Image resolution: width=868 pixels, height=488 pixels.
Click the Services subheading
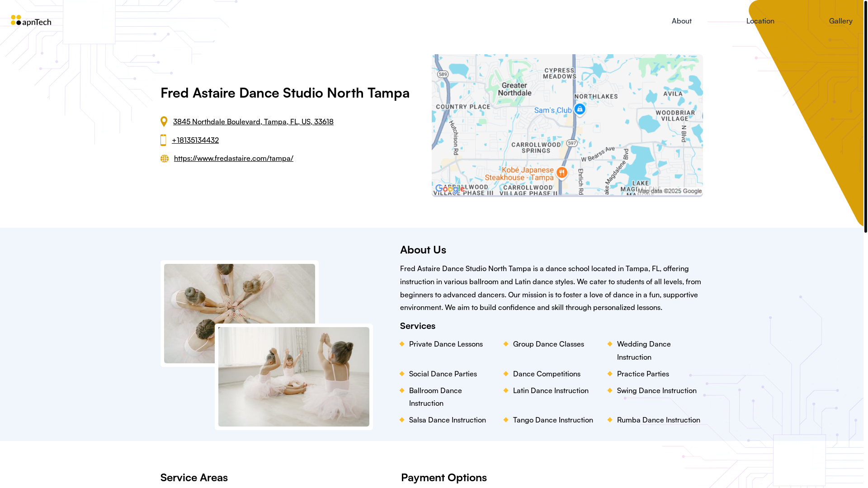(417, 326)
